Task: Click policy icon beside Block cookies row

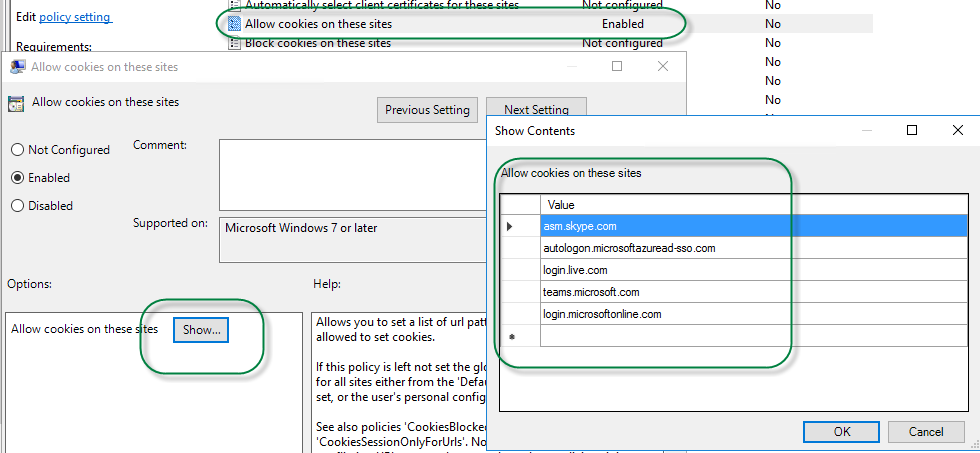Action: pyautogui.click(x=234, y=43)
